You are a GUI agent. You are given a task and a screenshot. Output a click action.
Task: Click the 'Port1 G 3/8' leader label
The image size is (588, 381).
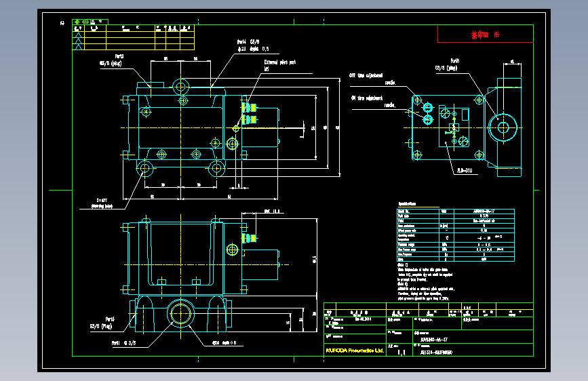(x=123, y=343)
